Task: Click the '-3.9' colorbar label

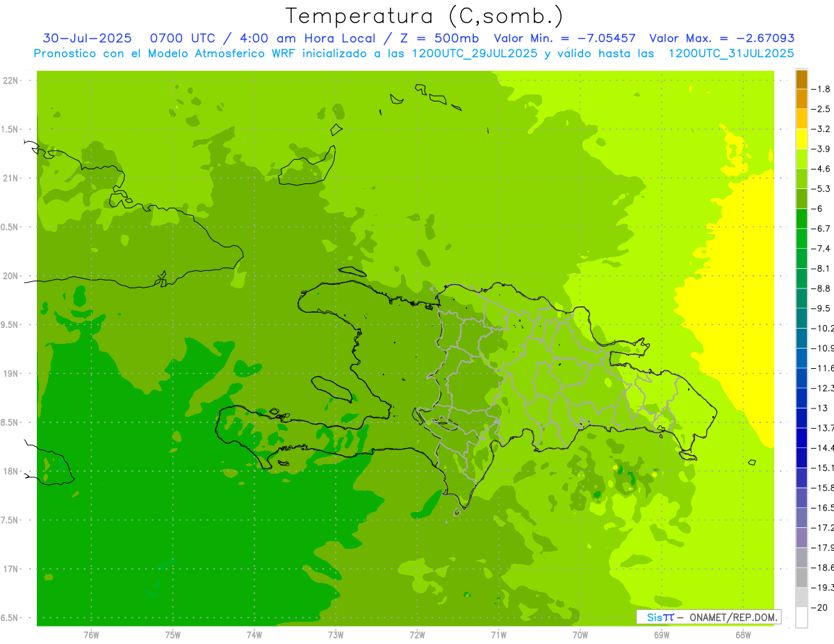Action: [821, 149]
